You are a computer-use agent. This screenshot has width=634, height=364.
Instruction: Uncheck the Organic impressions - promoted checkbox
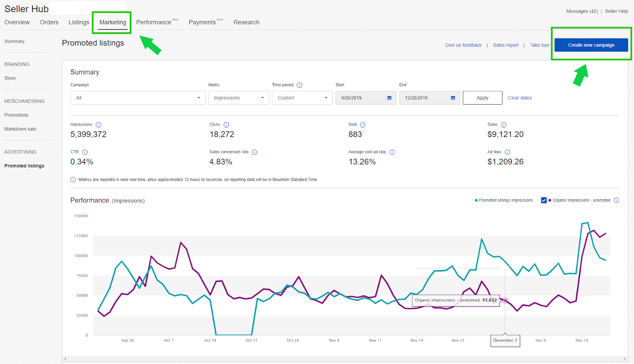pos(544,200)
